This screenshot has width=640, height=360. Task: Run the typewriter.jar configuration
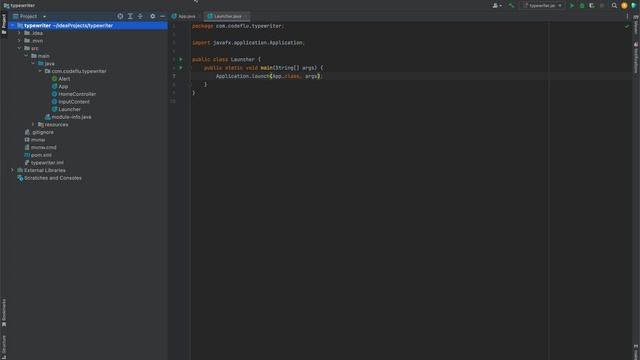572,6
